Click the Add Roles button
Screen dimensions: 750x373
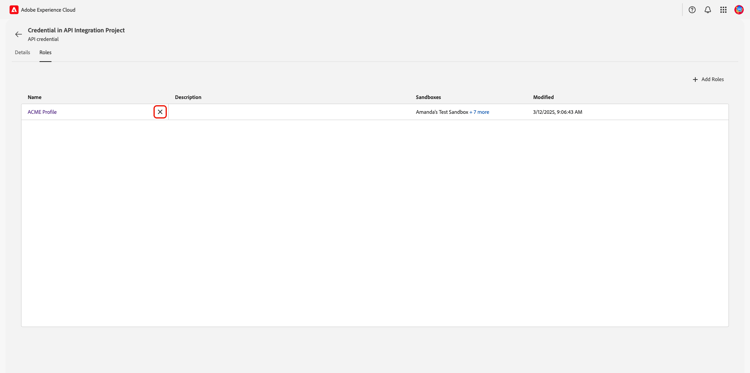pyautogui.click(x=708, y=79)
